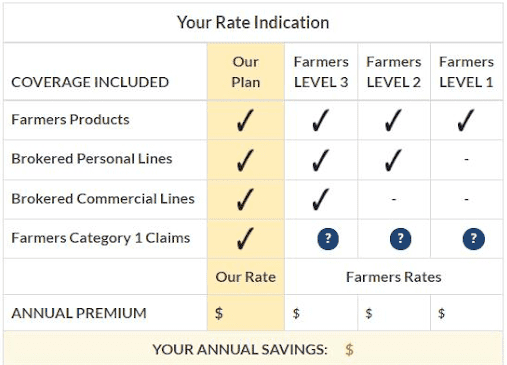Click Our Plan checkmark for Brokered Personal Lines
The image size is (507, 365).
pyautogui.click(x=245, y=160)
